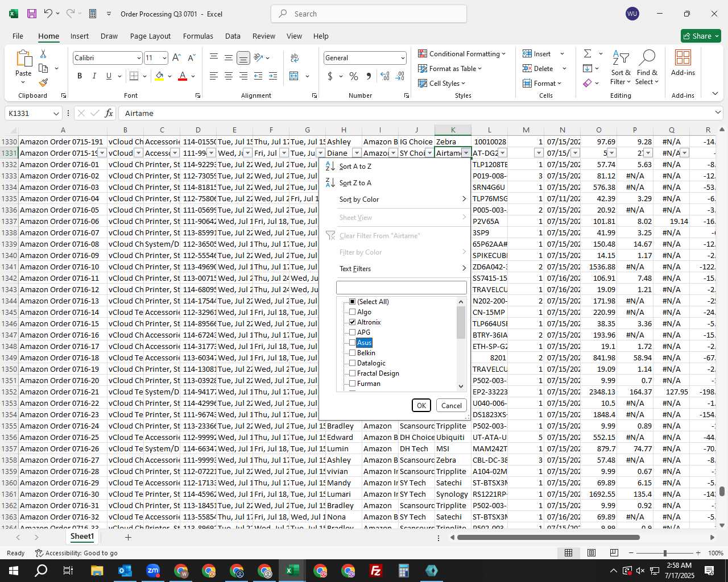Switch to the Formulas ribbon tab
728x582 pixels.
point(198,36)
